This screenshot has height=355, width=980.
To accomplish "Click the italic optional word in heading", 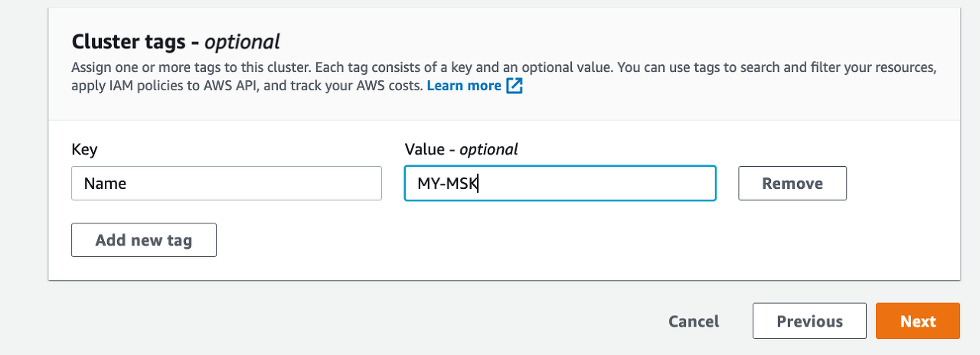I will [242, 41].
